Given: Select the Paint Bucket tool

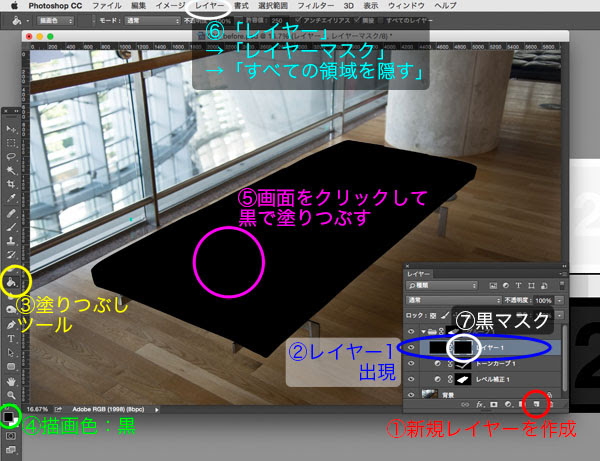Looking at the screenshot, I should [11, 283].
